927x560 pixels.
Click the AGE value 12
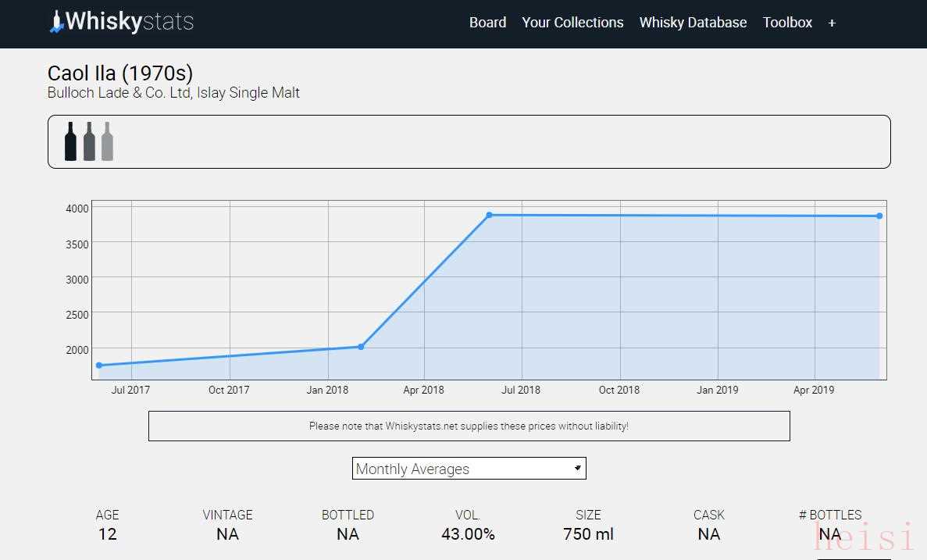(x=107, y=534)
